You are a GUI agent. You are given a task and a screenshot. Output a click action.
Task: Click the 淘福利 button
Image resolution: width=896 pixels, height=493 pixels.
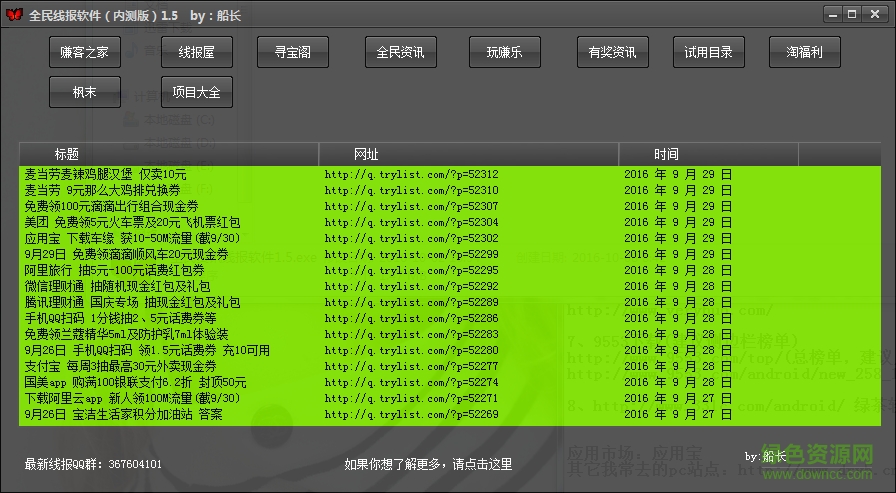point(805,52)
